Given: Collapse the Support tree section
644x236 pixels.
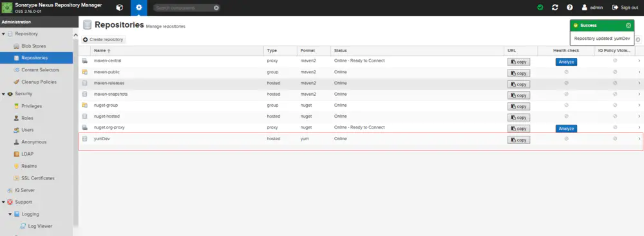Looking at the screenshot, I should click(3, 203).
